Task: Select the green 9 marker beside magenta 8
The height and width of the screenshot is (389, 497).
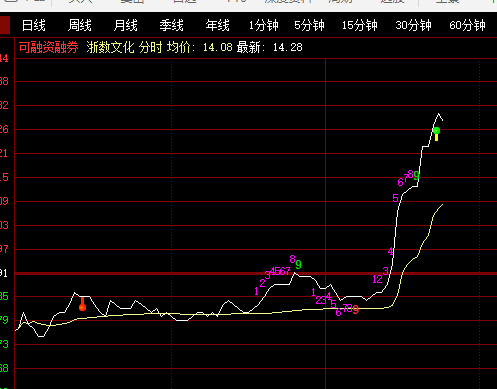Action: 298,265
